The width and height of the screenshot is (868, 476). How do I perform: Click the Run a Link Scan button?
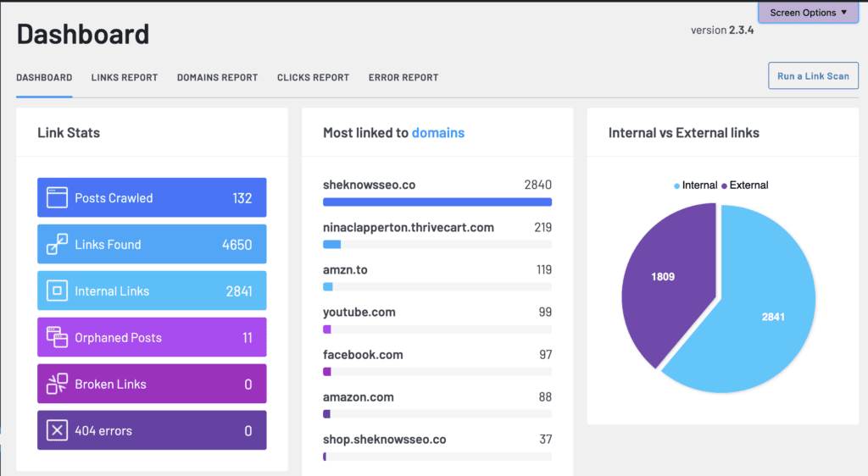point(813,75)
